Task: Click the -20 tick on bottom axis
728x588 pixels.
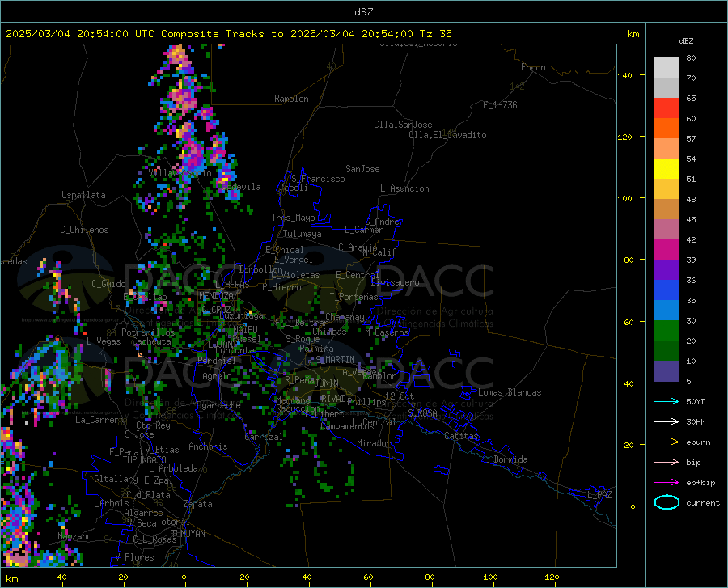Action: click(x=121, y=577)
